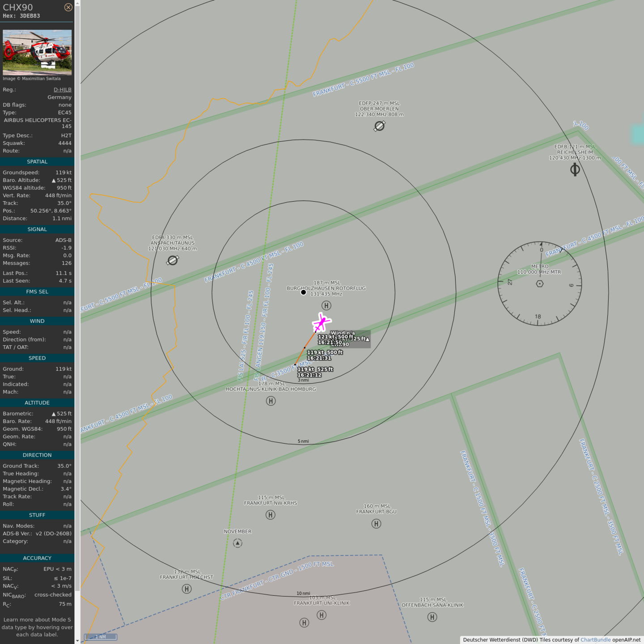The height and width of the screenshot is (644, 644).
Task: Close the CHX90 aircraft info panel
Action: (68, 7)
